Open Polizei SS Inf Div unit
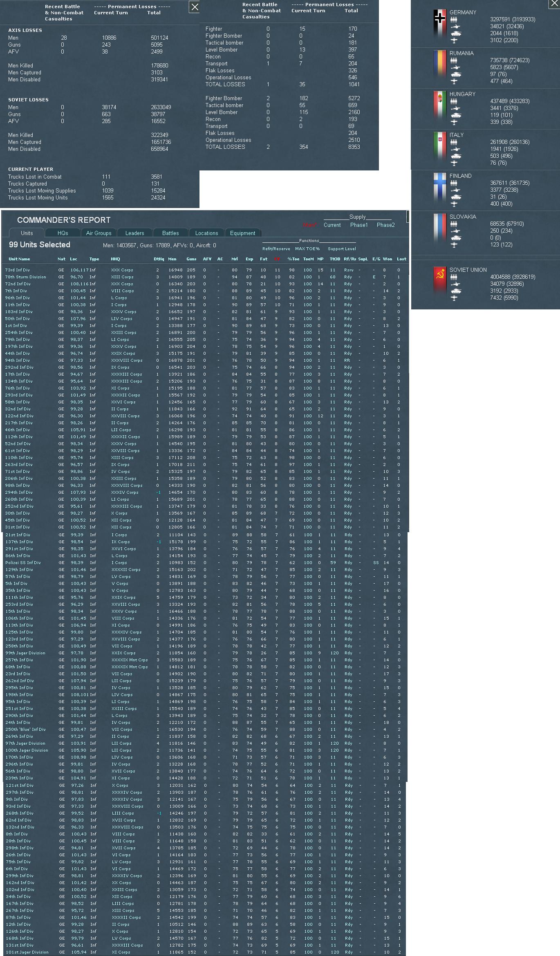The height and width of the screenshot is (956, 560). pos(23,563)
